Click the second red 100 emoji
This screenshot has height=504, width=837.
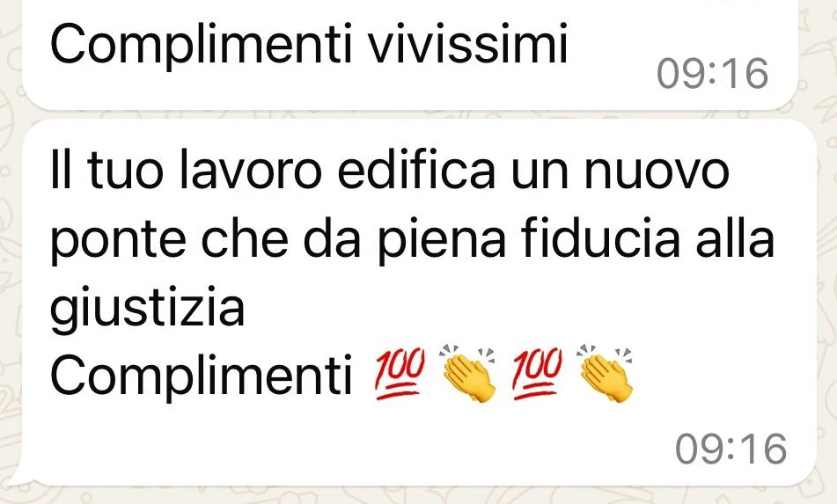click(537, 373)
